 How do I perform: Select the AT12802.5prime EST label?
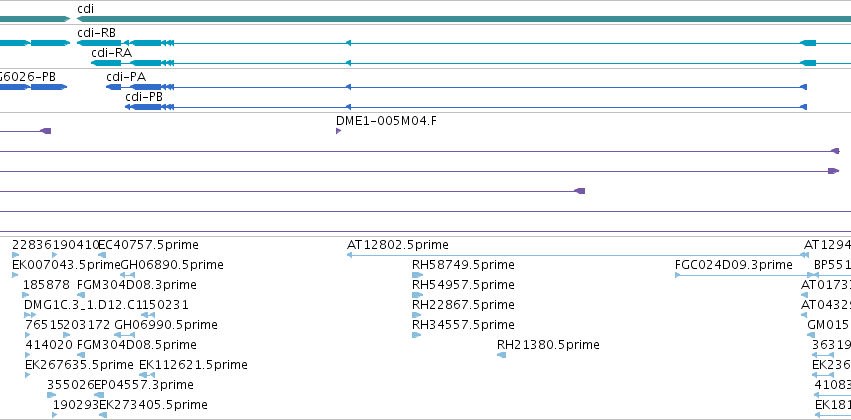[x=398, y=245]
